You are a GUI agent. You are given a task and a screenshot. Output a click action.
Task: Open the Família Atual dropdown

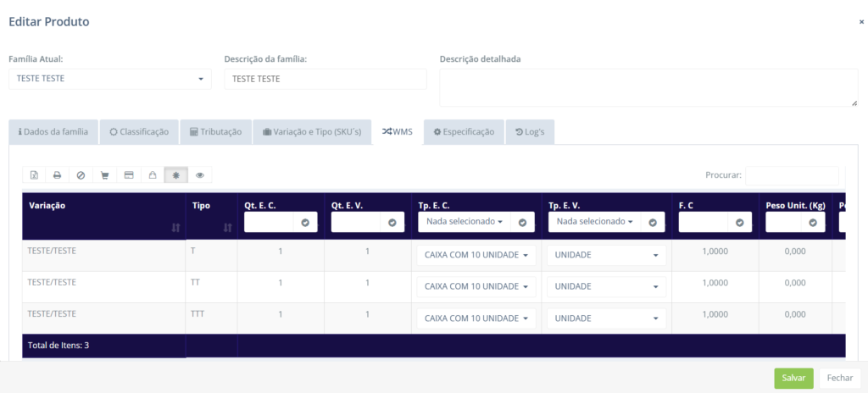[110, 79]
